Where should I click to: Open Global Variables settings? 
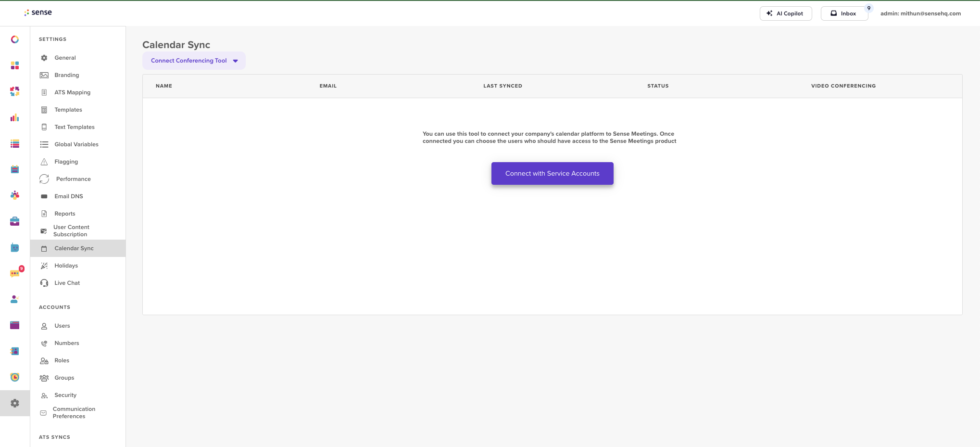(76, 144)
